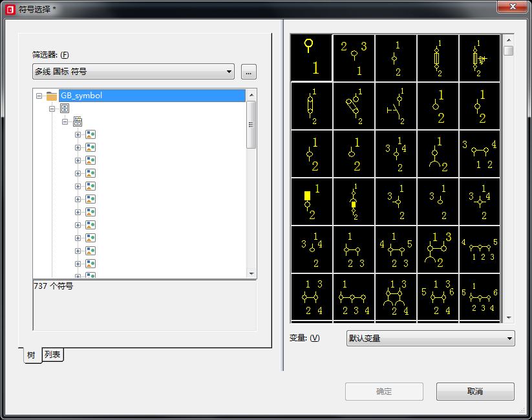Click the GB_symbol folder icon in the tree
This screenshot has height=420, width=532.
[x=52, y=96]
